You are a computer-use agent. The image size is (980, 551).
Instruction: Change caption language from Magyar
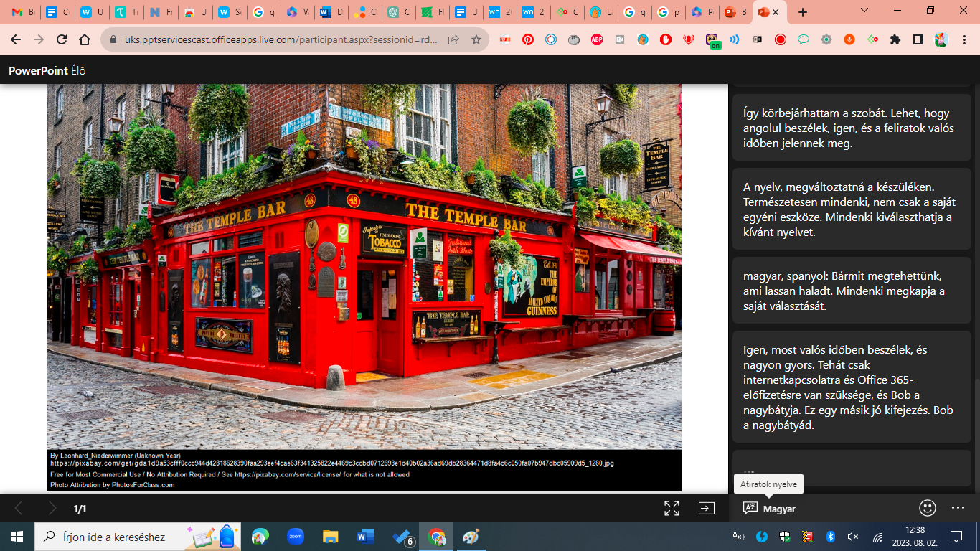click(770, 509)
